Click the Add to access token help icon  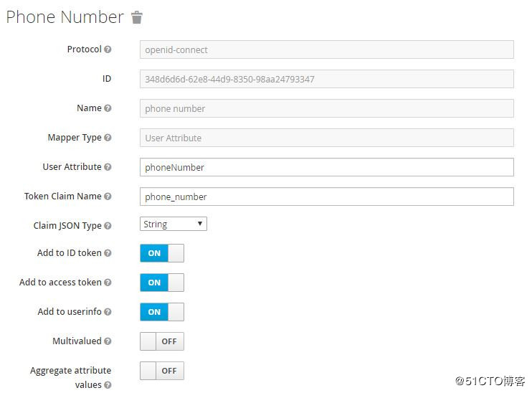click(108, 283)
